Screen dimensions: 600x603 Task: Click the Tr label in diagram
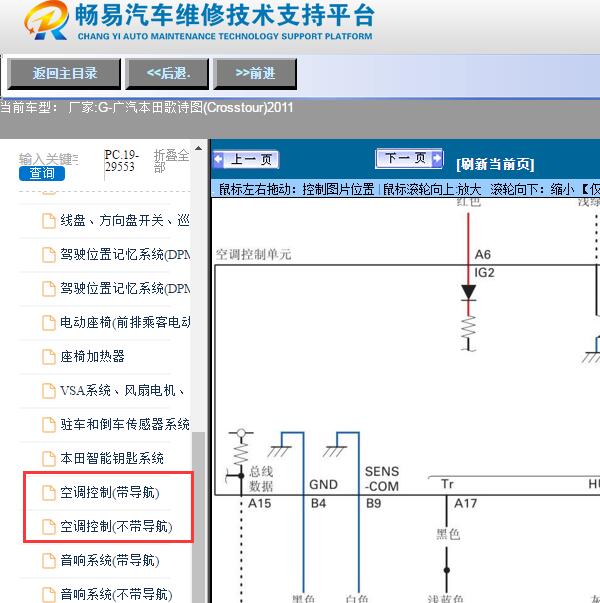coord(447,484)
